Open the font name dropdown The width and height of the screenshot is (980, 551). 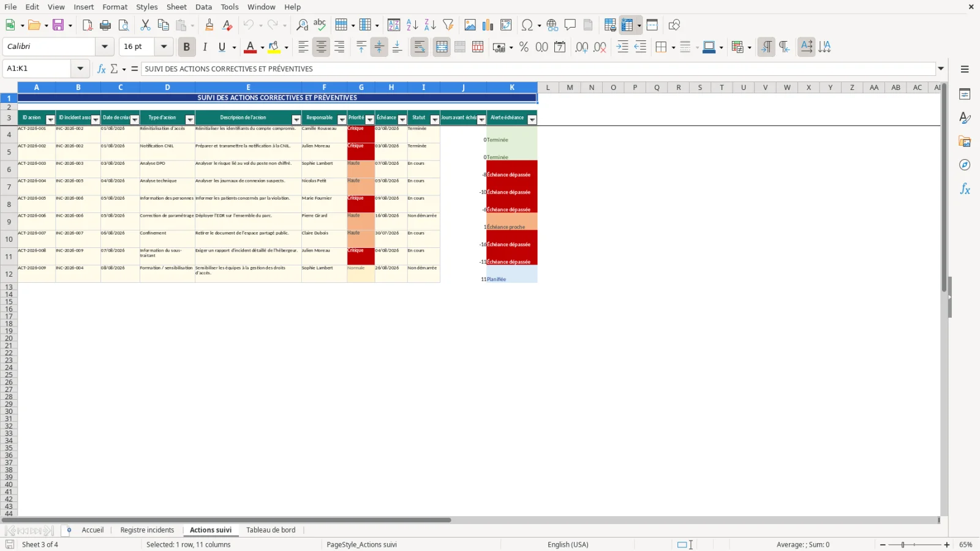105,47
